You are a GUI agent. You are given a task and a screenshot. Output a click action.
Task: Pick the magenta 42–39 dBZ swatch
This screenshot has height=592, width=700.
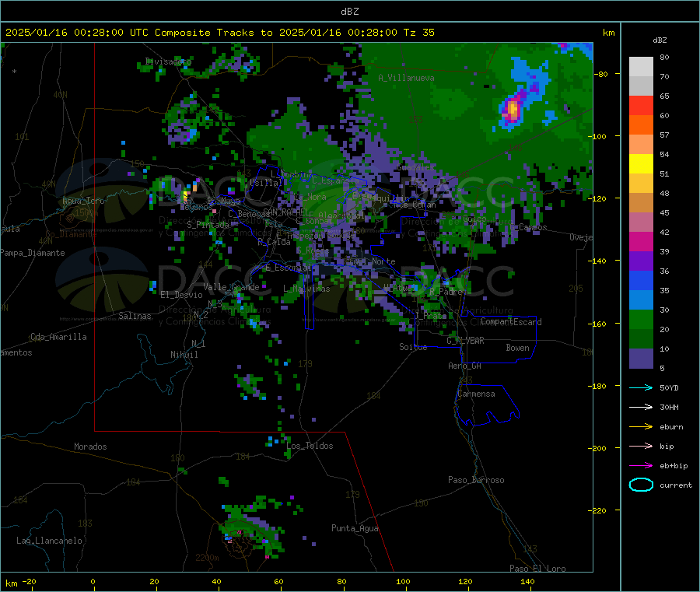click(641, 241)
